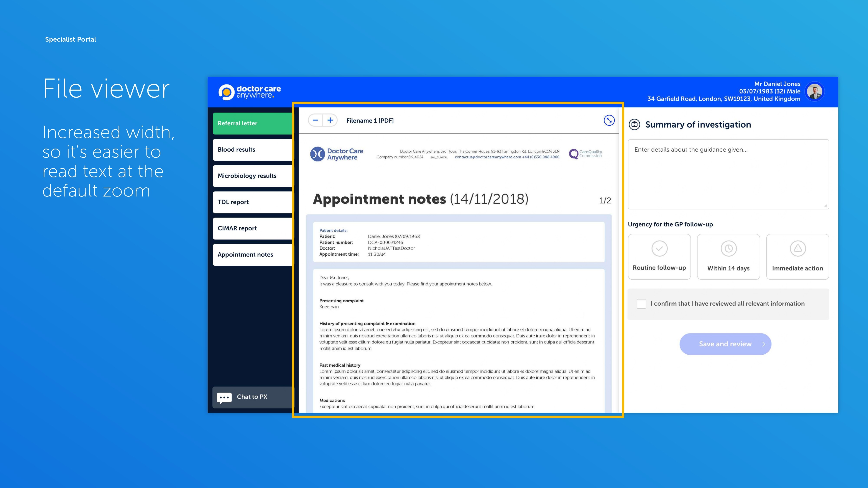Click the zoom in plus icon
868x488 pixels.
330,120
